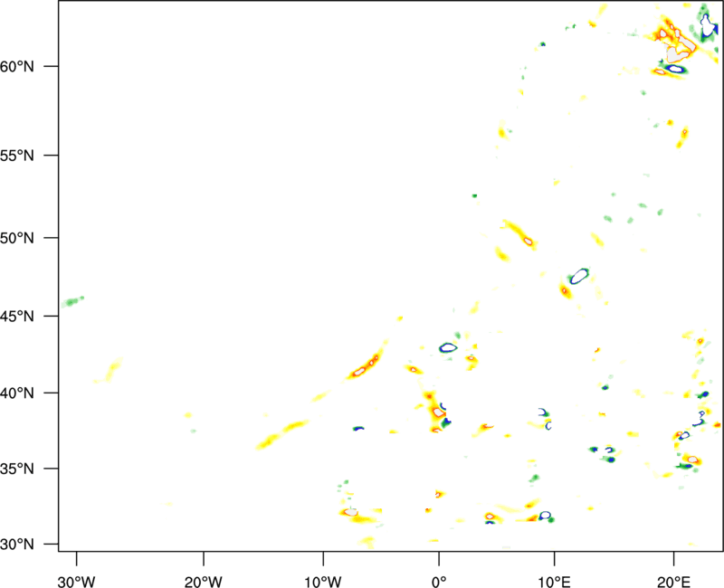Click the 0° longitude label
Image resolution: width=724 pixels, height=588 pixels.
click(x=439, y=582)
